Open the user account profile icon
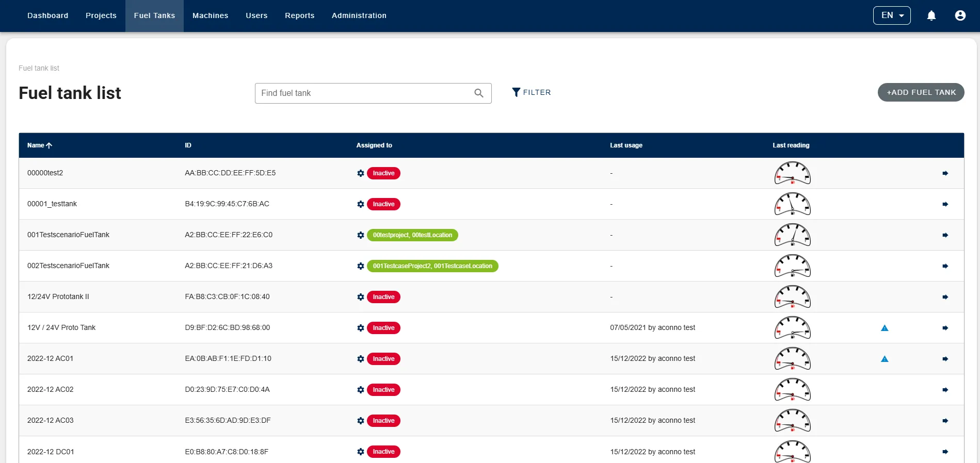 [x=960, y=15]
